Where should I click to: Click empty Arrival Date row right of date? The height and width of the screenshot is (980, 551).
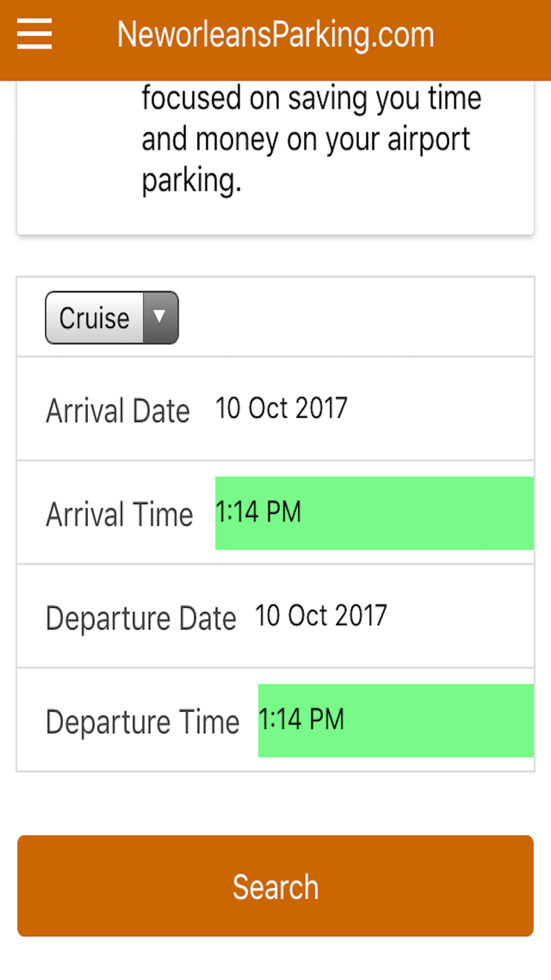[x=441, y=408]
